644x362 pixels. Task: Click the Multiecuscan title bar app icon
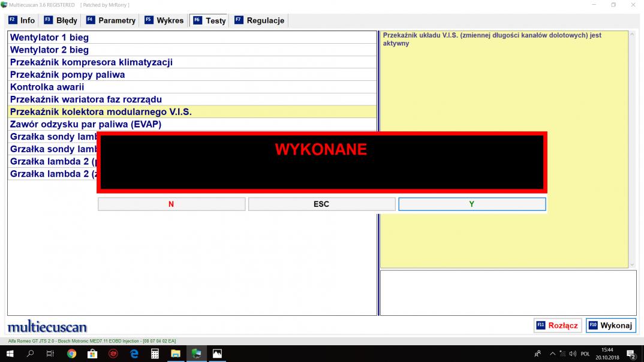coord(4,5)
